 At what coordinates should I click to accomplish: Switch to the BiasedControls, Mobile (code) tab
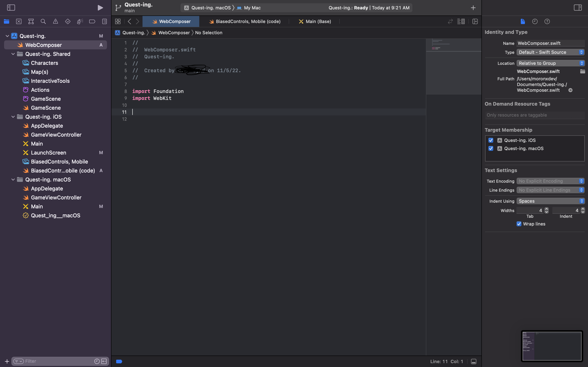tap(244, 21)
